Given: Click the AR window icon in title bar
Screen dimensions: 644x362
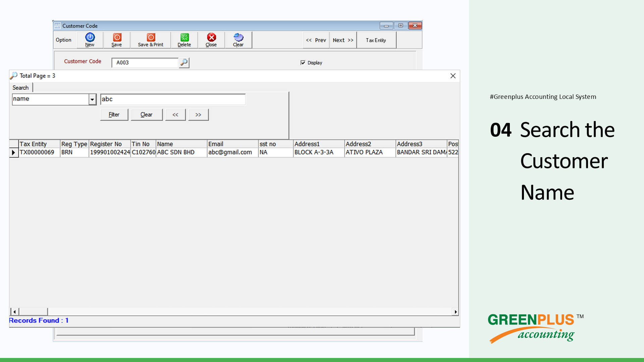Looking at the screenshot, I should coord(57,26).
